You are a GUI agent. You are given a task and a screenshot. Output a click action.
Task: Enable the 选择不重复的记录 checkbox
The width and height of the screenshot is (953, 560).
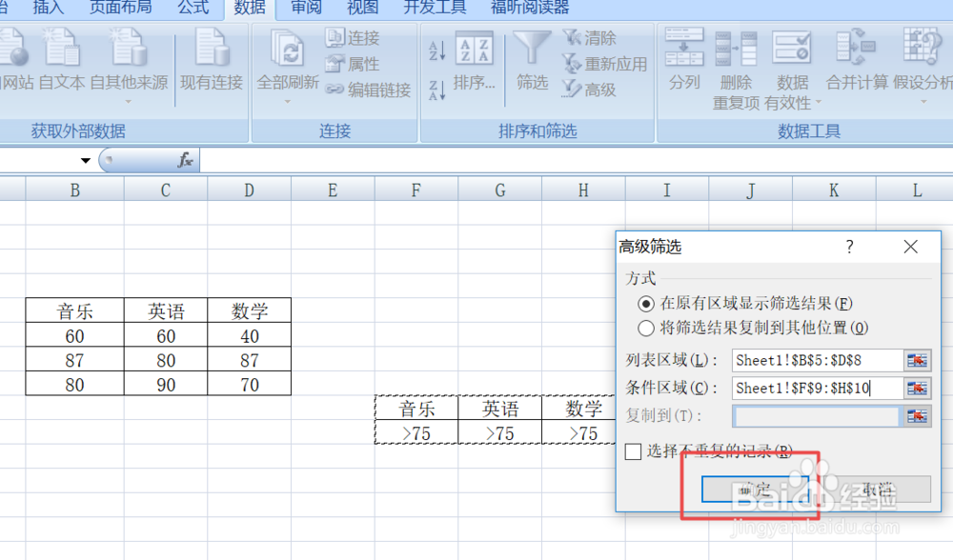coord(632,452)
